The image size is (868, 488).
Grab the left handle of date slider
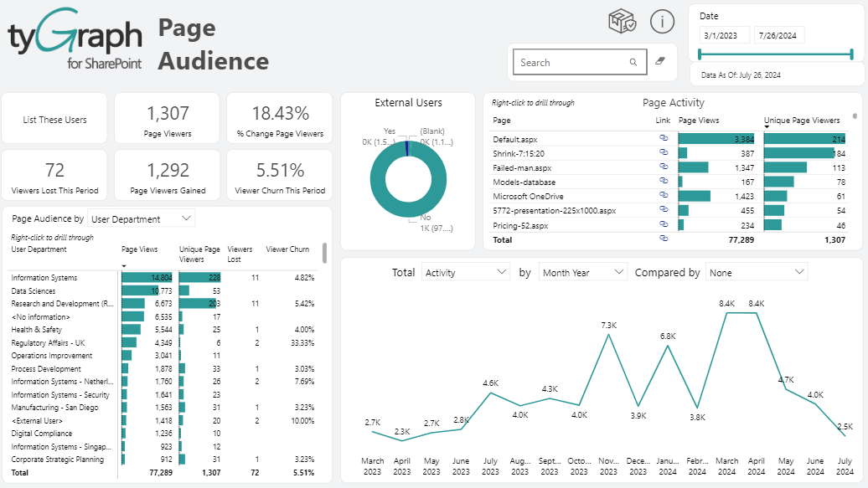click(x=700, y=54)
